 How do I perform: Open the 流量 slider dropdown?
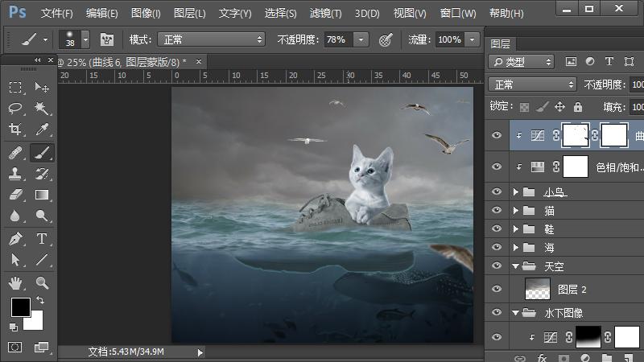(473, 39)
